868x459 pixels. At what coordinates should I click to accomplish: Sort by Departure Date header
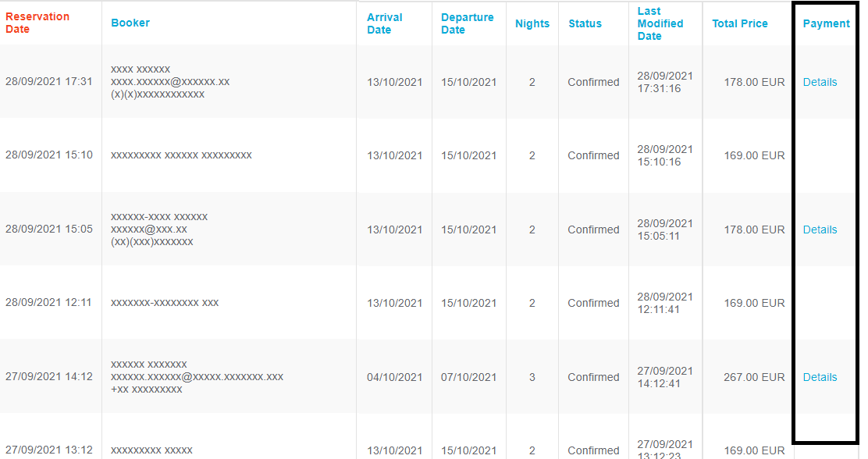pyautogui.click(x=468, y=23)
